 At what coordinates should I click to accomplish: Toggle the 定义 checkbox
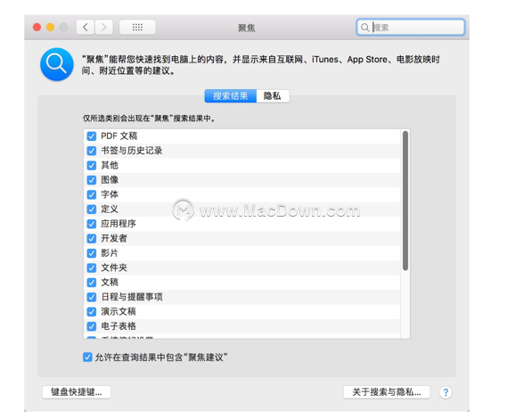92,209
